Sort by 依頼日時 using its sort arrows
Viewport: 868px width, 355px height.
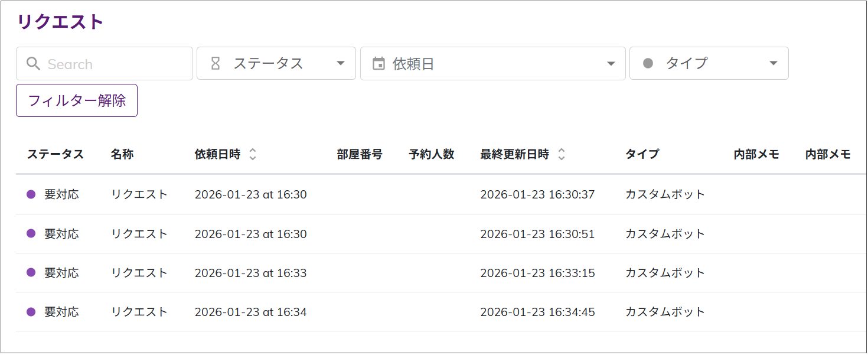tap(253, 154)
